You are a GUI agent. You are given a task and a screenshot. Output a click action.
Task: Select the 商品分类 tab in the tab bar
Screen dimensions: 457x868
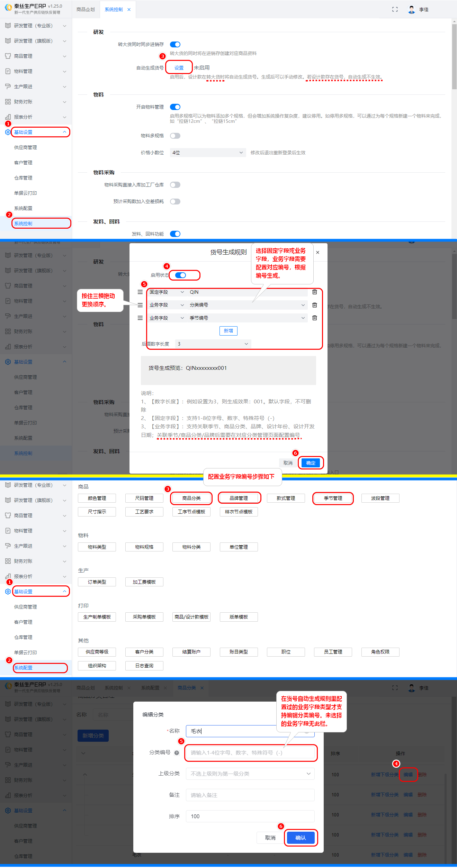tap(187, 688)
